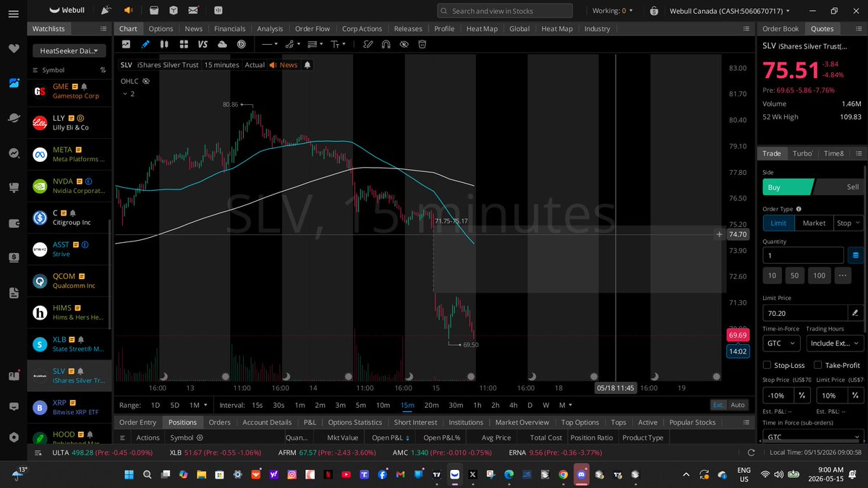Open the line style dropdown in chart toolbar

(x=270, y=44)
